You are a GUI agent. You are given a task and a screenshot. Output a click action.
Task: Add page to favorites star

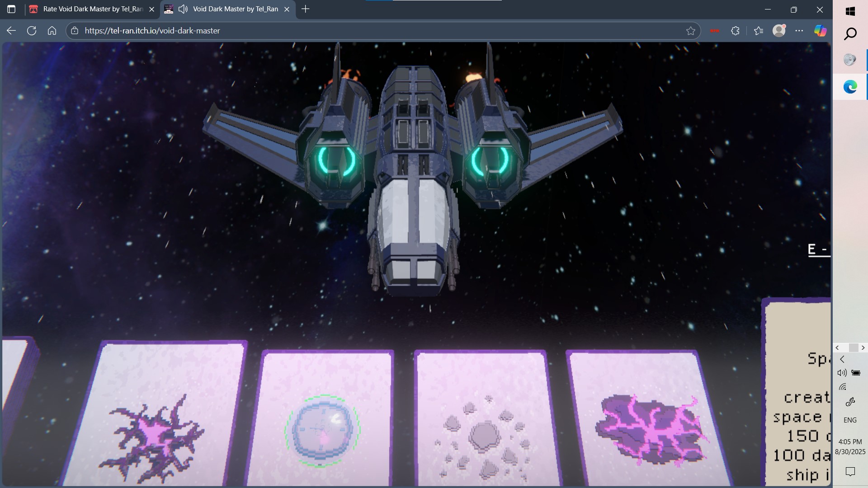tap(690, 31)
